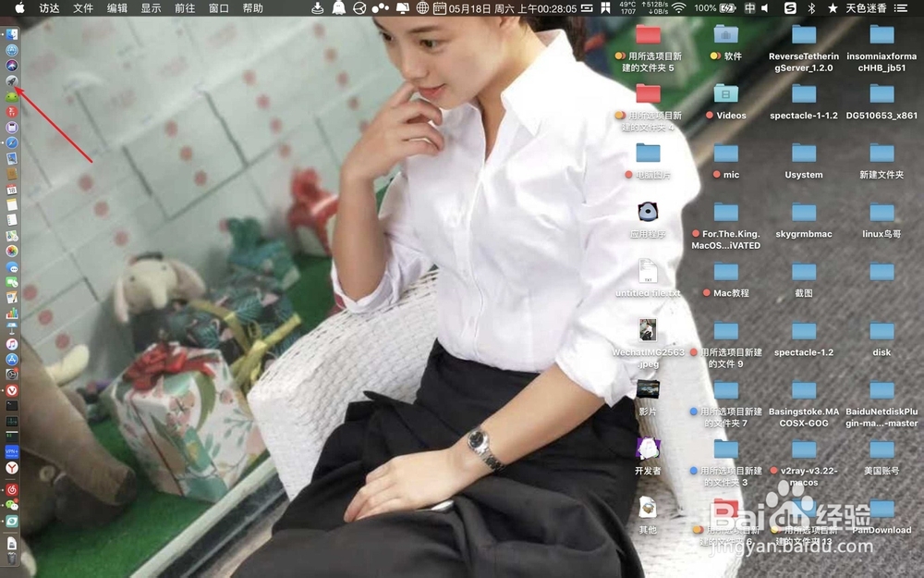This screenshot has width=924, height=578.
Task: Open the Apple menu
Action: click(19, 7)
